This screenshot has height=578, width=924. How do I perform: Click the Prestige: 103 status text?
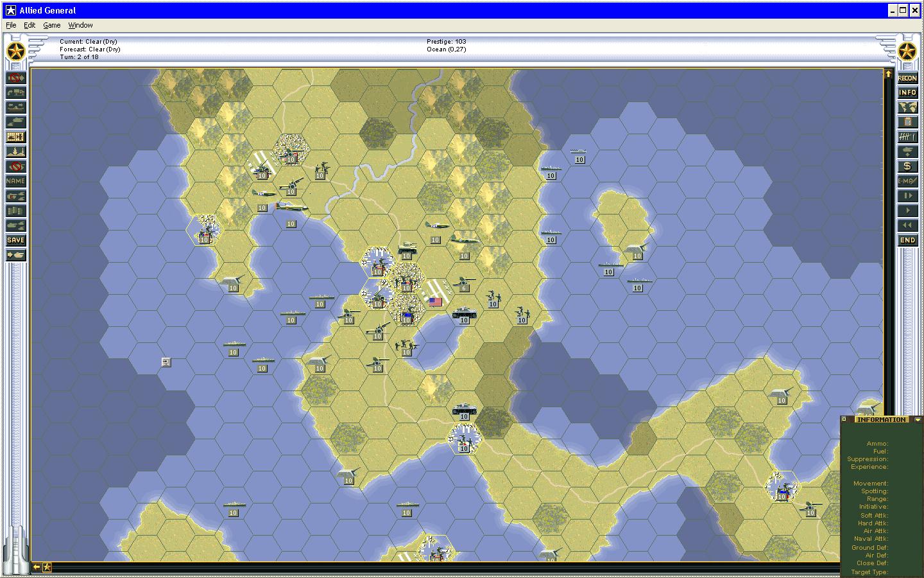(x=447, y=42)
